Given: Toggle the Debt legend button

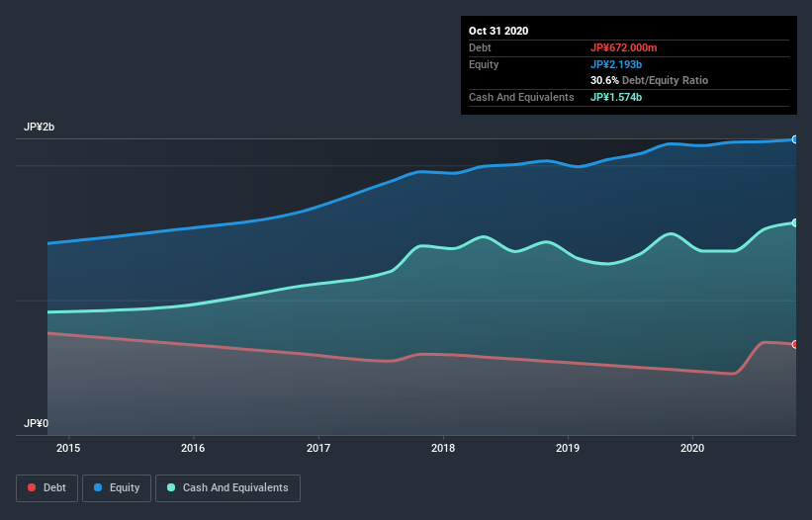Looking at the screenshot, I should tap(47, 488).
